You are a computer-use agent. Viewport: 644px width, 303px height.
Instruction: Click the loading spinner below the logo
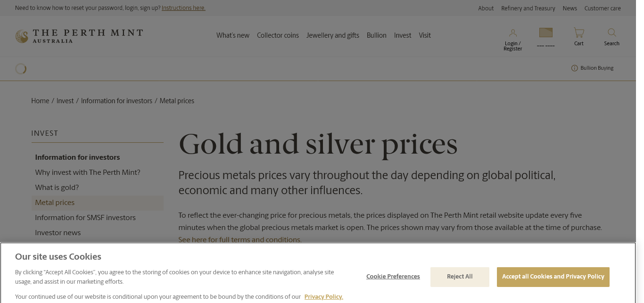21,69
